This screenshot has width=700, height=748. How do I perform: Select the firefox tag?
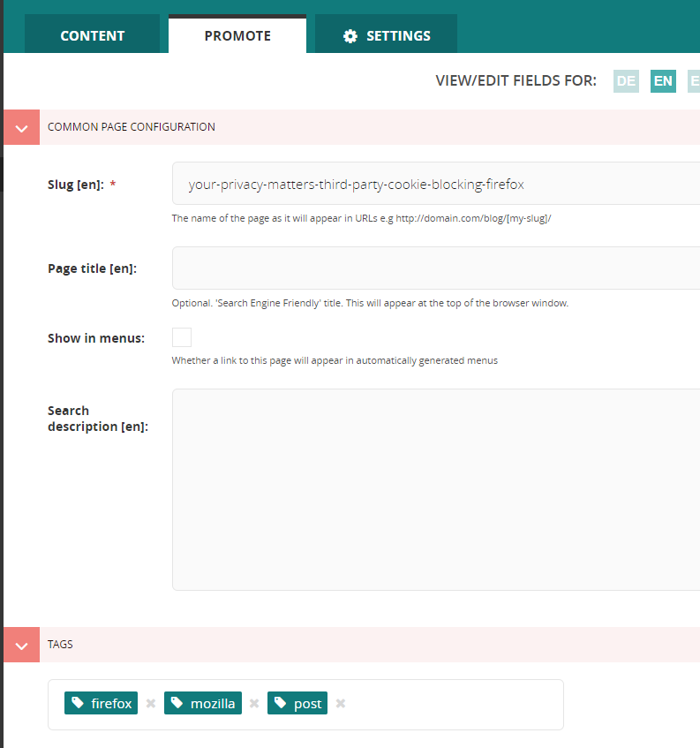(x=102, y=703)
